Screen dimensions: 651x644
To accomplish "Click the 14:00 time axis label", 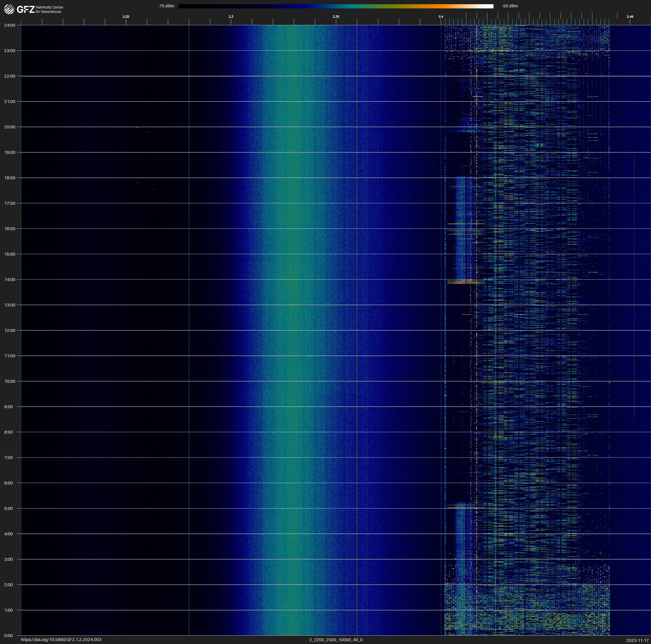I will coord(10,280).
